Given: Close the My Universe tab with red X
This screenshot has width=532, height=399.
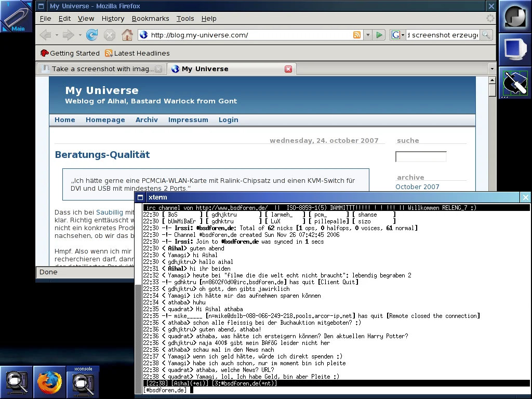Looking at the screenshot, I should click(x=288, y=69).
